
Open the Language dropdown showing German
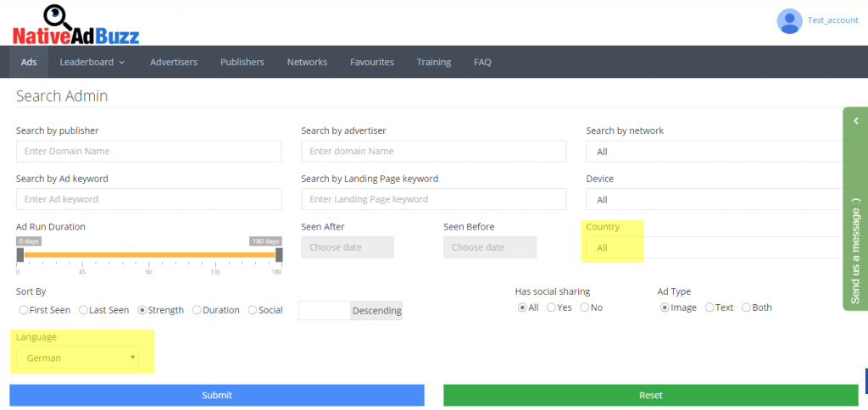pos(77,358)
